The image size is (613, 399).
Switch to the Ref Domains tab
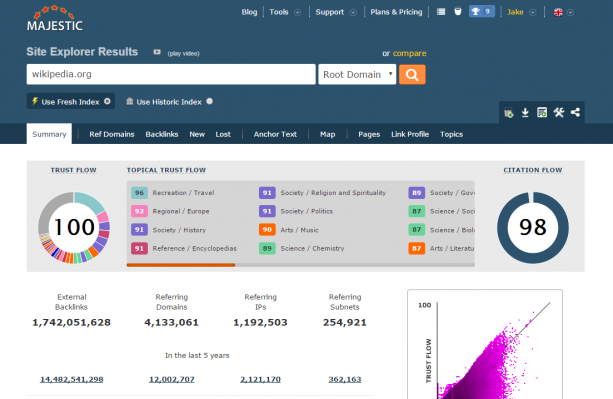(112, 134)
